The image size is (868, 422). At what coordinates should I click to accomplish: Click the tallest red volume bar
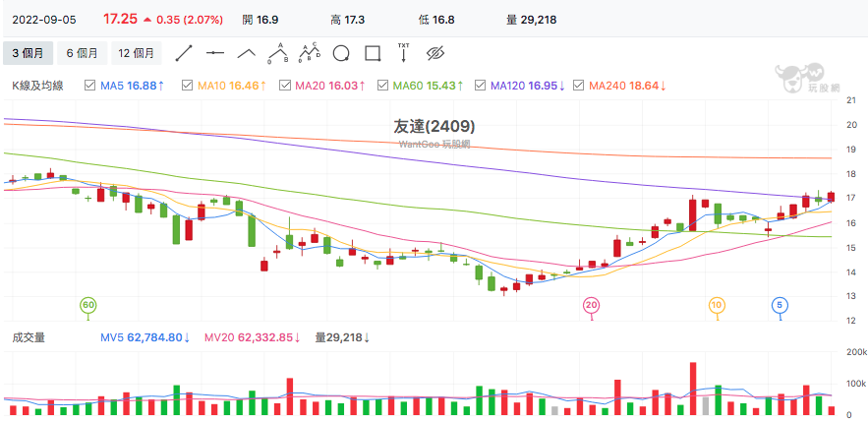pos(692,389)
